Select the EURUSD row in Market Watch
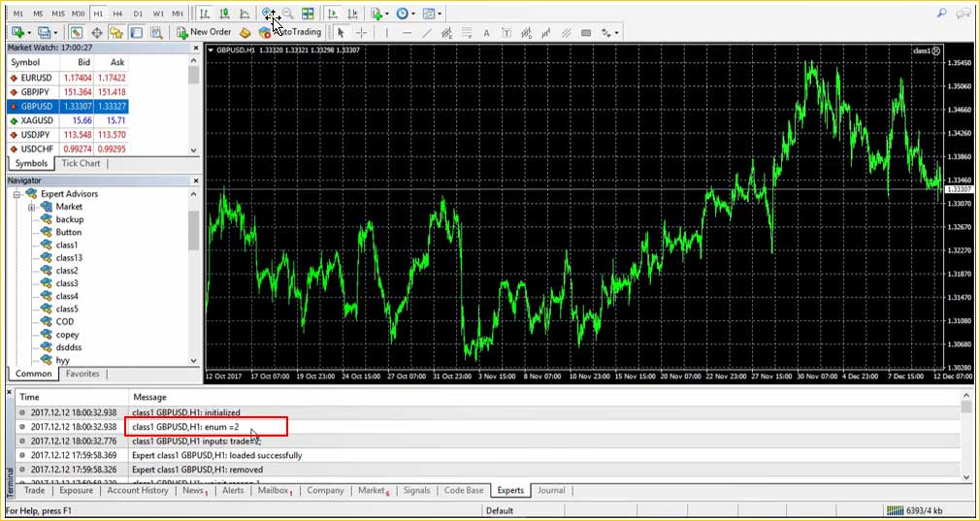Viewport: 980px width, 521px height. (67, 78)
